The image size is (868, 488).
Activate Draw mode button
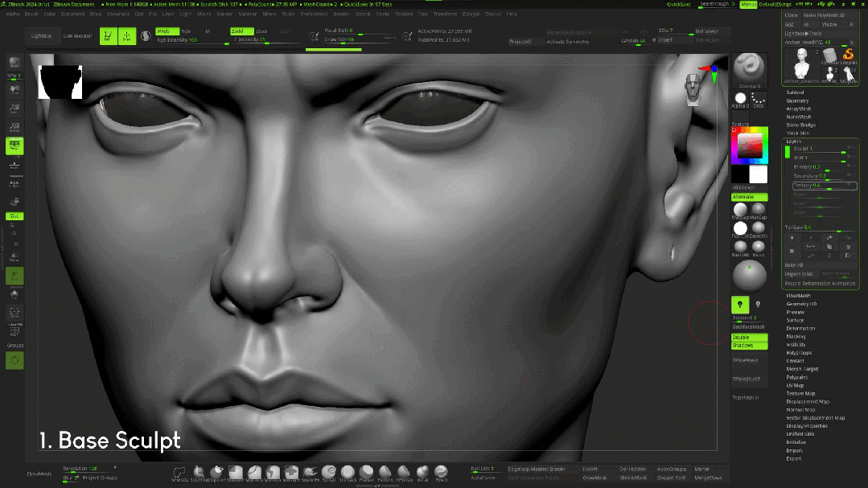pyautogui.click(x=127, y=36)
